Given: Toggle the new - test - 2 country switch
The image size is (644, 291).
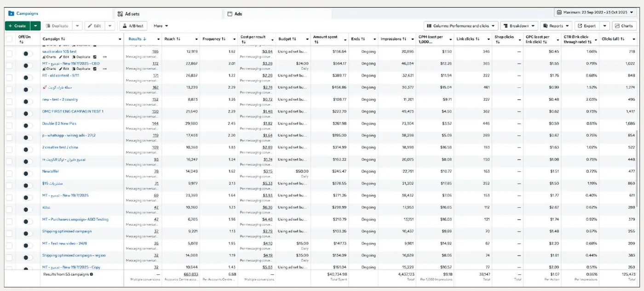Looking at the screenshot, I should tap(27, 102).
